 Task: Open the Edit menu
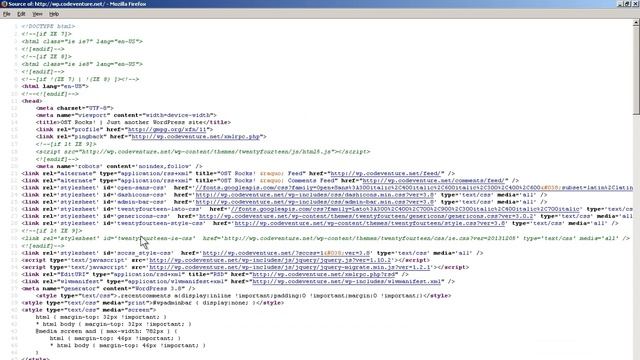click(21, 14)
